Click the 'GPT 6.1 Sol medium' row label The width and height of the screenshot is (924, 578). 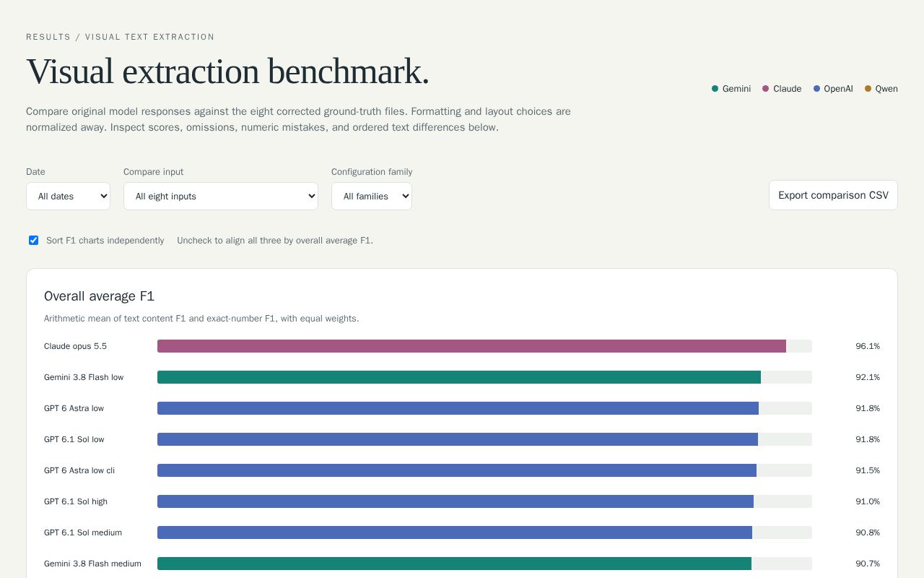coord(83,532)
